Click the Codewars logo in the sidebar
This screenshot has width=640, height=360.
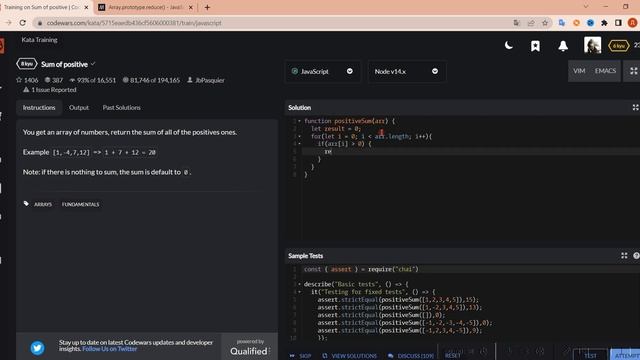click(x=2, y=45)
